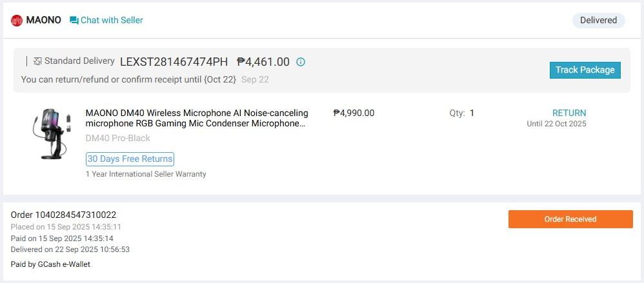The width and height of the screenshot is (644, 283).
Task: Click the order number 1040284547310022
Action: [x=63, y=215]
